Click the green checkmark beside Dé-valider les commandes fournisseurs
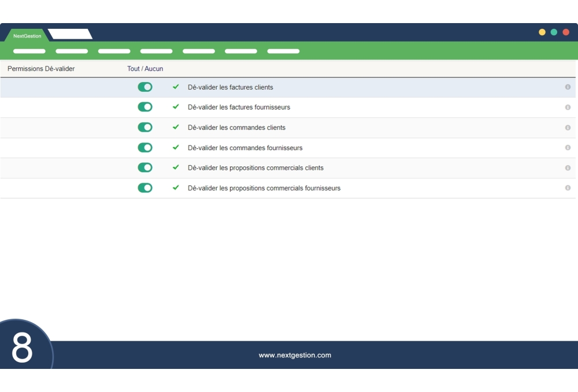 pos(176,147)
